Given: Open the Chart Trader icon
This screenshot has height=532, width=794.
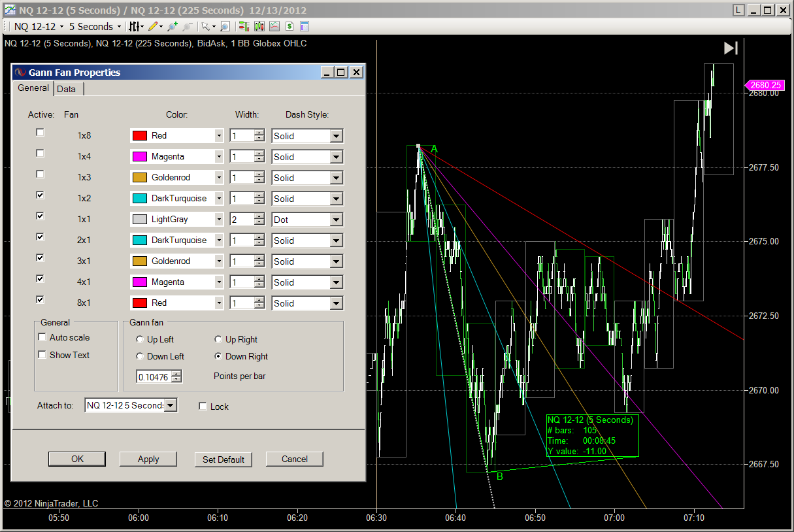Looking at the screenshot, I should (244, 27).
